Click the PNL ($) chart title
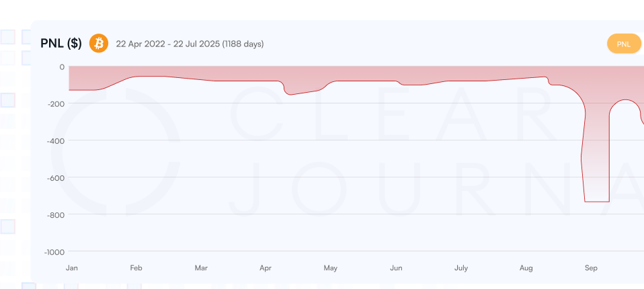Viewport: 644px width, 289px height. click(x=61, y=44)
